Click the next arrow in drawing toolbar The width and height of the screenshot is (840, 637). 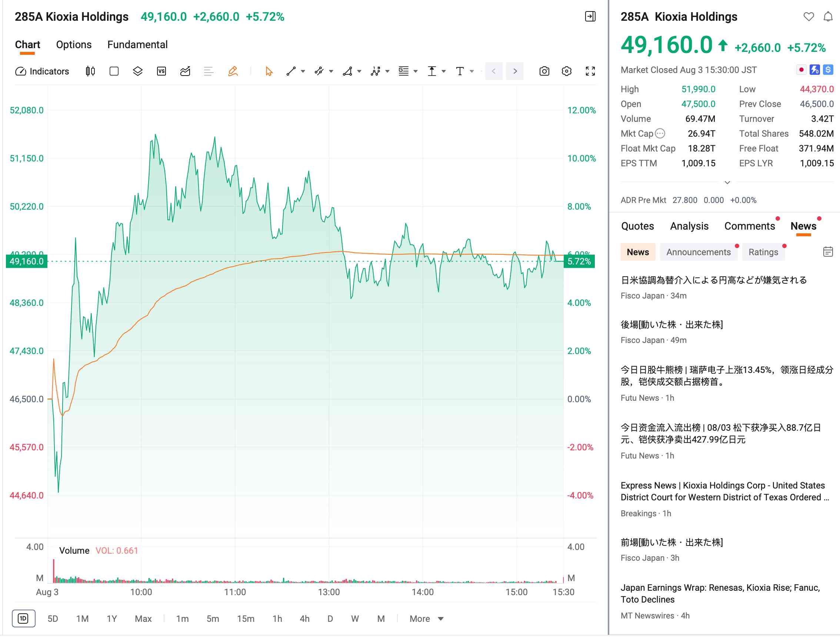pyautogui.click(x=515, y=71)
